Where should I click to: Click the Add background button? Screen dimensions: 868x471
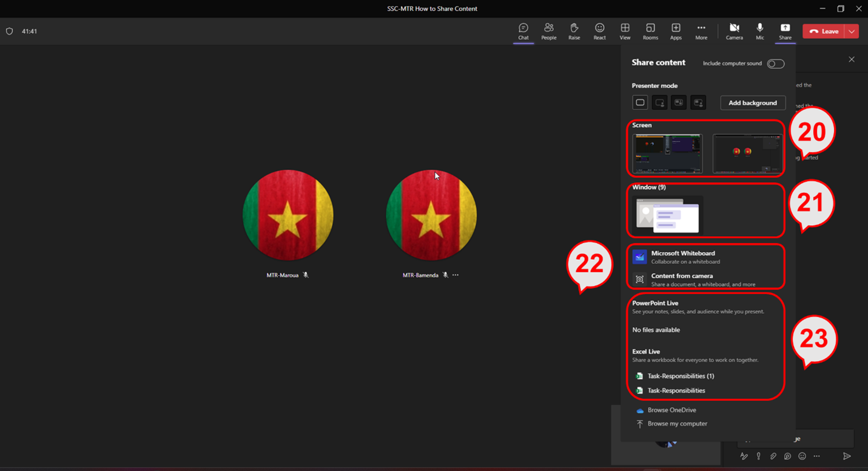[752, 103]
